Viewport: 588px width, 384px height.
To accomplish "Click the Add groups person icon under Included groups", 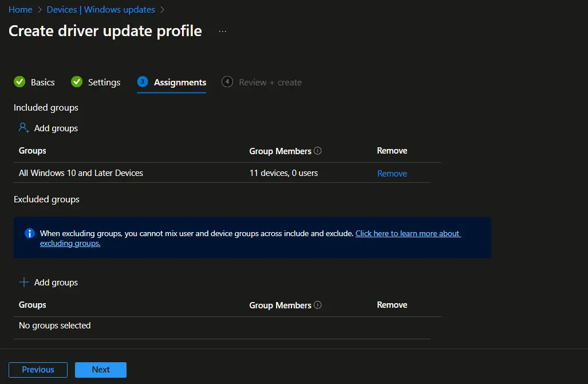I will pyautogui.click(x=23, y=127).
